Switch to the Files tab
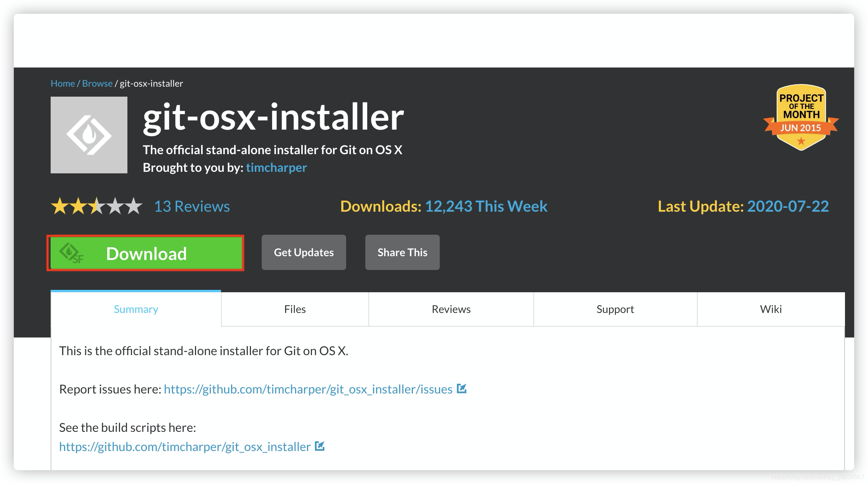 coord(295,309)
